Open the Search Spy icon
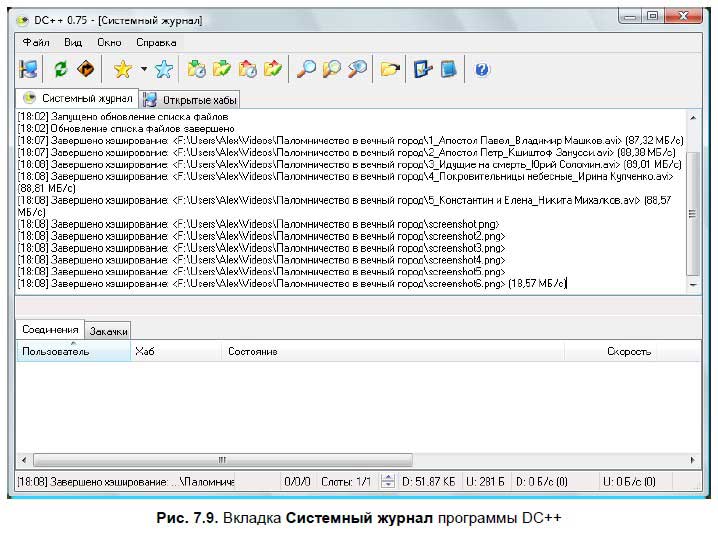Viewport: 718px width, 533px height. pyautogui.click(x=357, y=70)
